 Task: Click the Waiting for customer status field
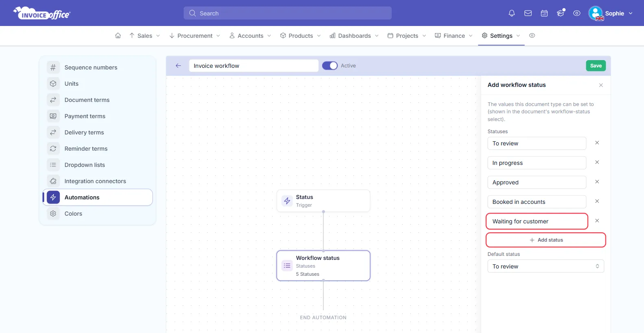[x=537, y=221]
